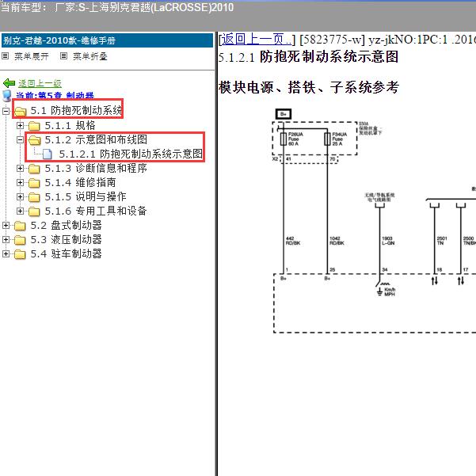Select tree item 5.2 盘式制动器
Viewport: 476px width, 476px height.
67,225
